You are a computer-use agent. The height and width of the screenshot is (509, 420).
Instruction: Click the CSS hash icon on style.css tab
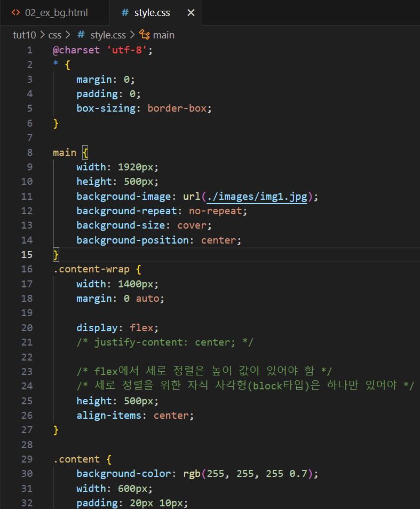coord(125,13)
